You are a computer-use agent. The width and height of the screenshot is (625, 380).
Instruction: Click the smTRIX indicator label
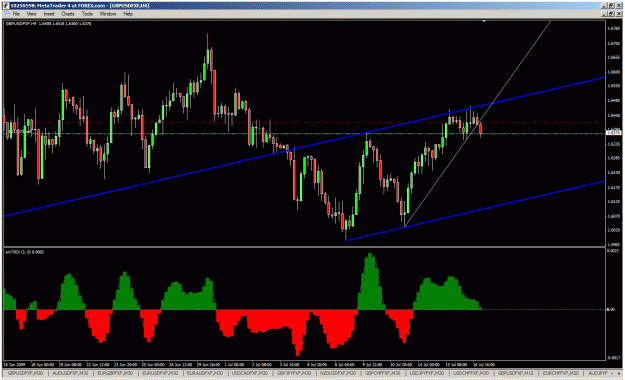[x=24, y=252]
